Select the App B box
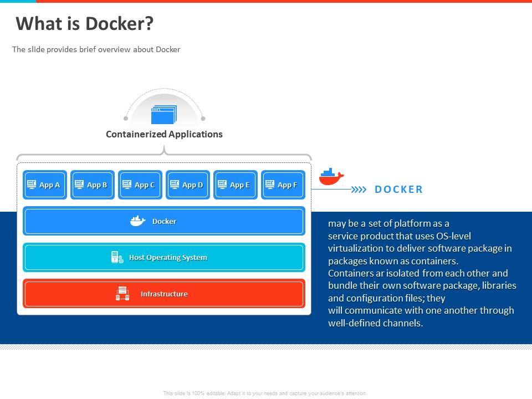This screenshot has width=532, height=399. point(93,185)
